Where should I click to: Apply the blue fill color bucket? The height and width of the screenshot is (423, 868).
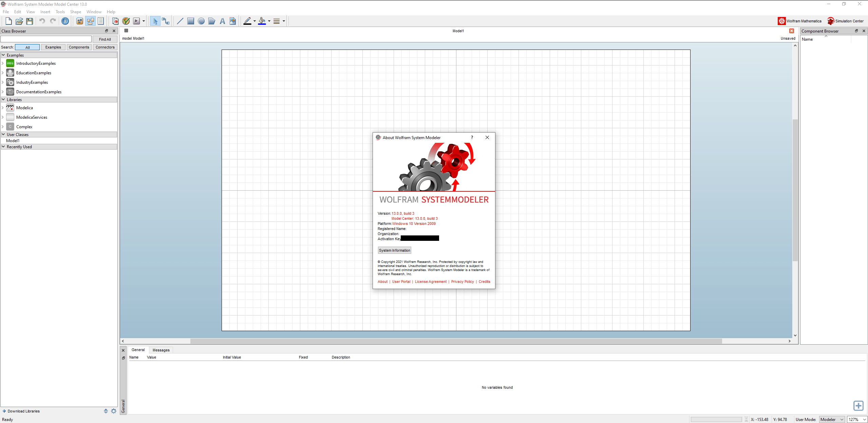point(262,21)
